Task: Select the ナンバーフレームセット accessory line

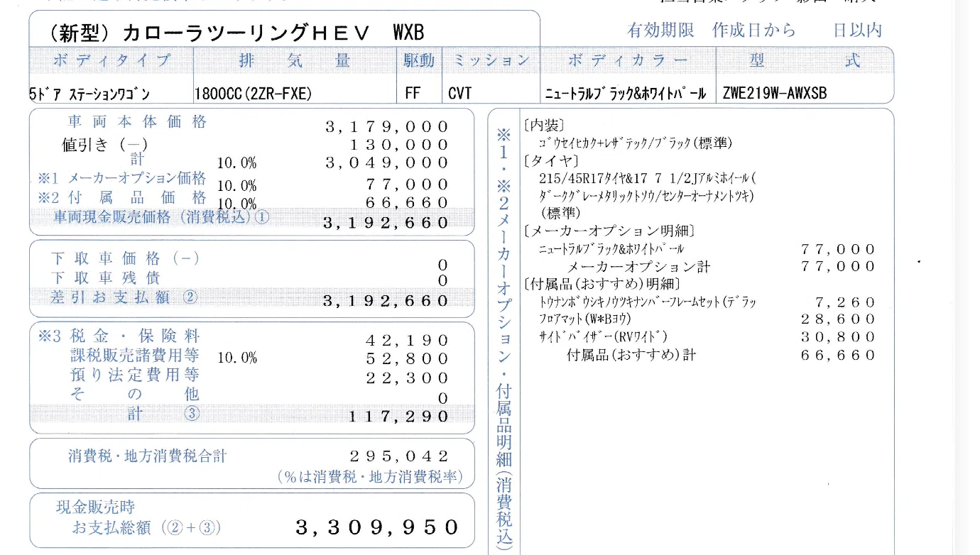Action: click(648, 302)
